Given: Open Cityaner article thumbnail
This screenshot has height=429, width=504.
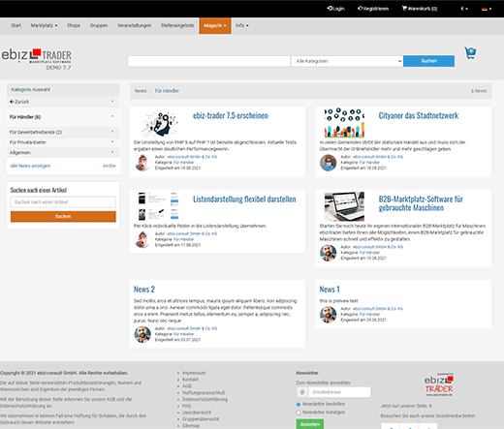Looking at the screenshot, I should tap(344, 123).
